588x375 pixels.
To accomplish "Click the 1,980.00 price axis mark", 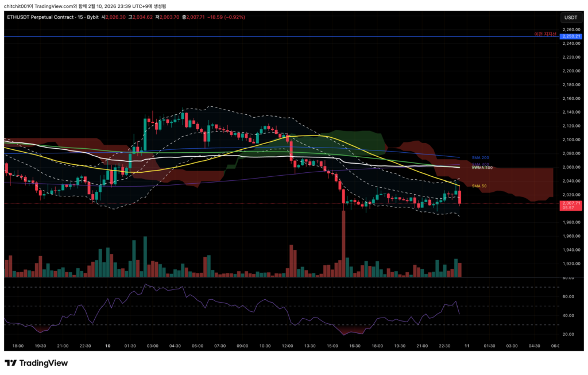I will pyautogui.click(x=571, y=222).
